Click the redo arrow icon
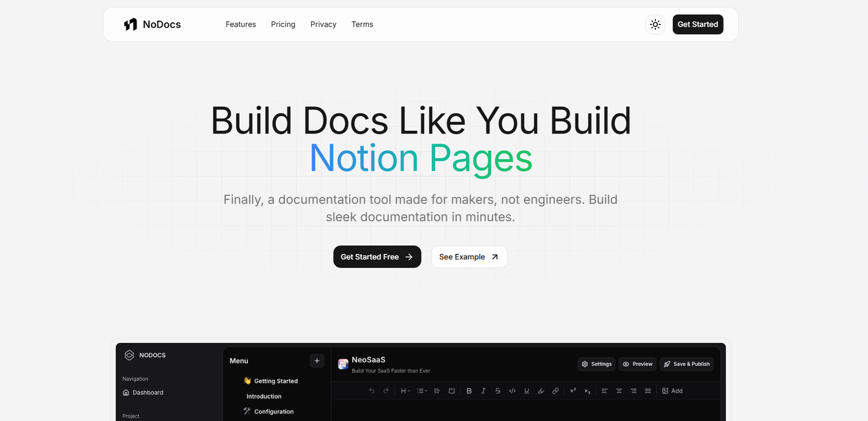Viewport: 868px width, 421px height. [386, 391]
